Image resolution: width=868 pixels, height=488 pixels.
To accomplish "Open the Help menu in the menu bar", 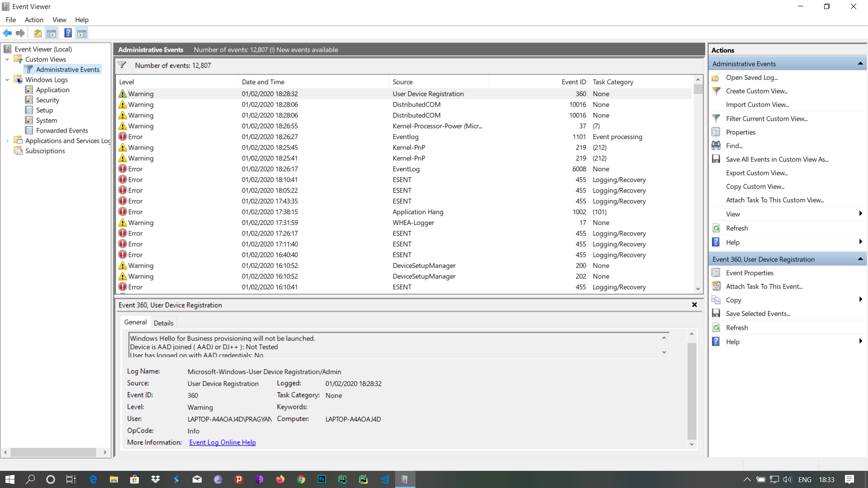I will pyautogui.click(x=82, y=19).
